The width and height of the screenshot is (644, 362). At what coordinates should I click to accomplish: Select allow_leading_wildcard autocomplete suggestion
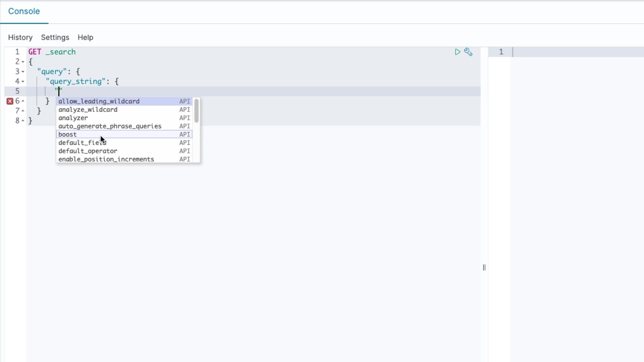[x=99, y=101]
